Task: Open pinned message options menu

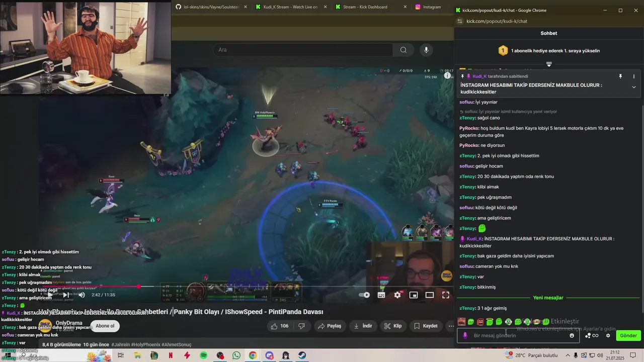Action: click(x=634, y=76)
